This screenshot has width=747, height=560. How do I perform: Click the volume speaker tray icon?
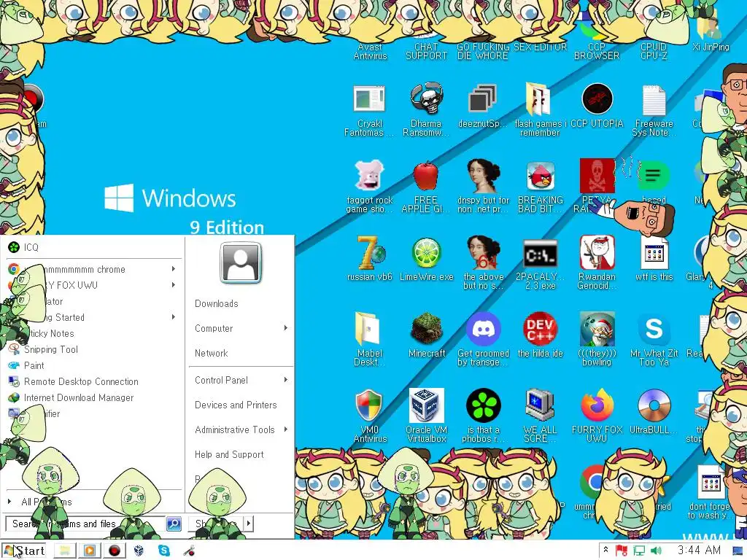coord(656,551)
